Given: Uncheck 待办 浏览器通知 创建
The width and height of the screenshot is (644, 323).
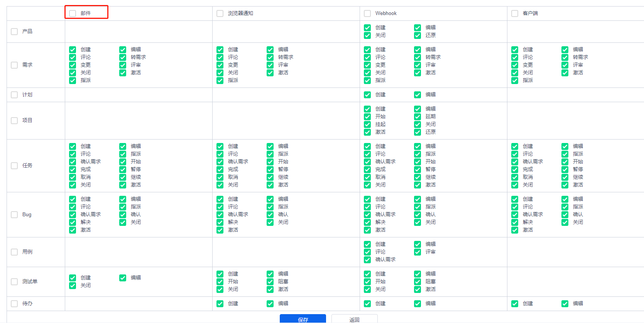Looking at the screenshot, I should [220, 304].
